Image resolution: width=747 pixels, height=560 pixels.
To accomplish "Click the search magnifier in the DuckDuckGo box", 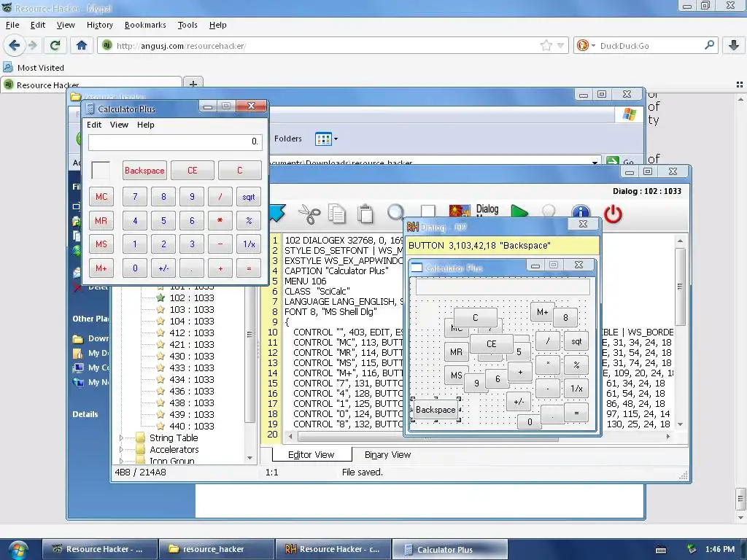I will 709,45.
